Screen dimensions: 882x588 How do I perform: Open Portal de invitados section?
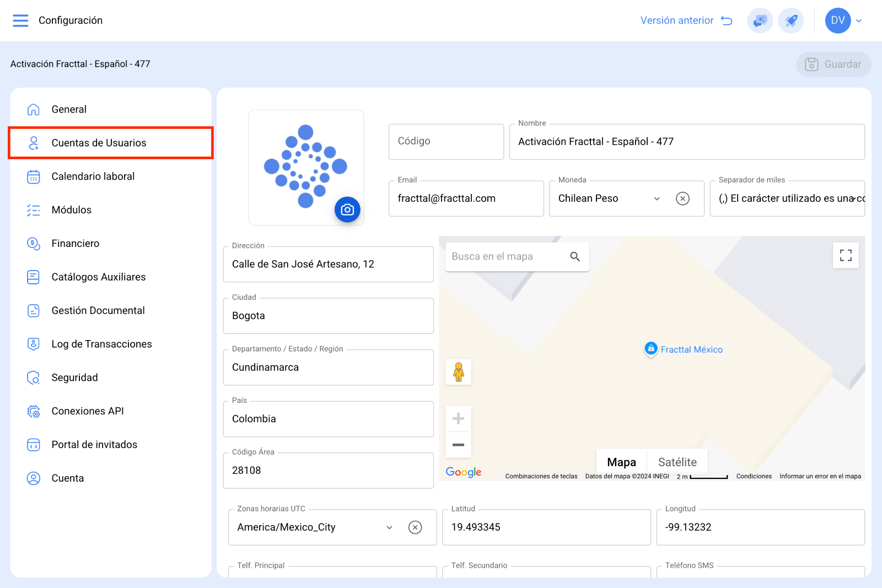point(111,445)
